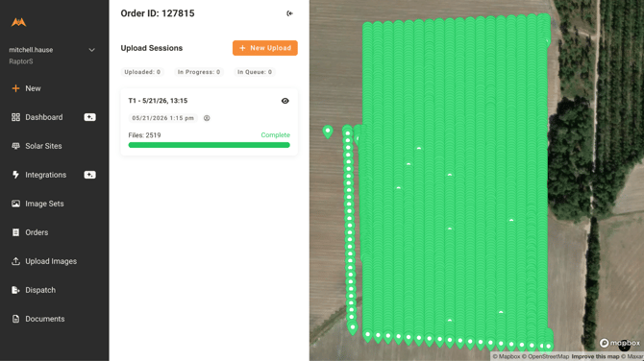This screenshot has height=361, width=644.
Task: Open the Solar Sites panel icon
Action: (x=15, y=146)
